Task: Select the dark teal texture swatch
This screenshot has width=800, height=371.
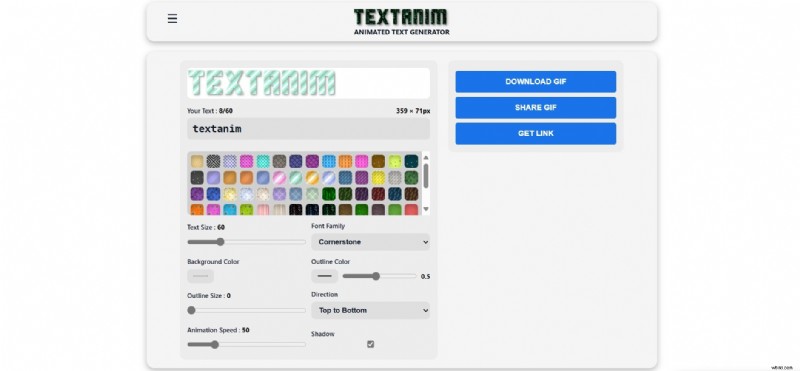Action: click(411, 161)
